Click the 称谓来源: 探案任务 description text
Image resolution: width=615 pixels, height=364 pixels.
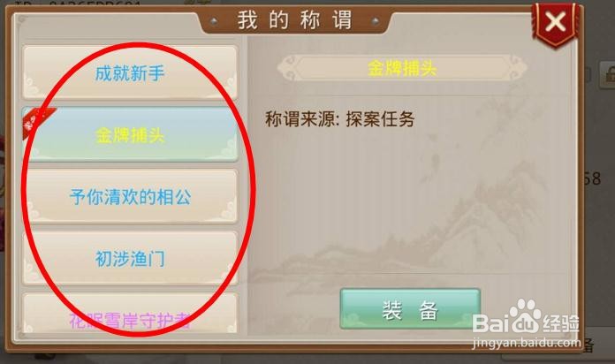pos(339,119)
